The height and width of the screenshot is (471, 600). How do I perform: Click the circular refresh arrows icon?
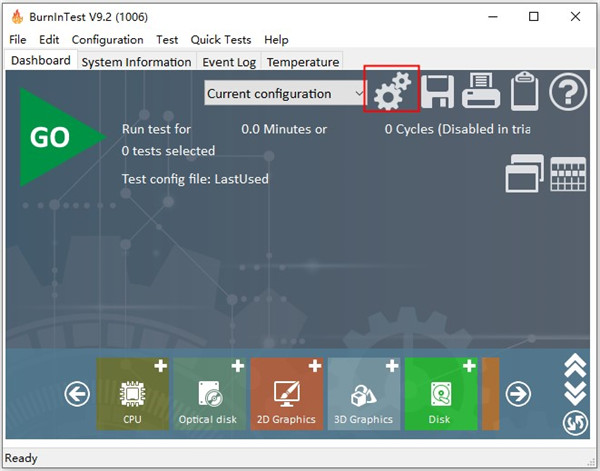coord(575,423)
